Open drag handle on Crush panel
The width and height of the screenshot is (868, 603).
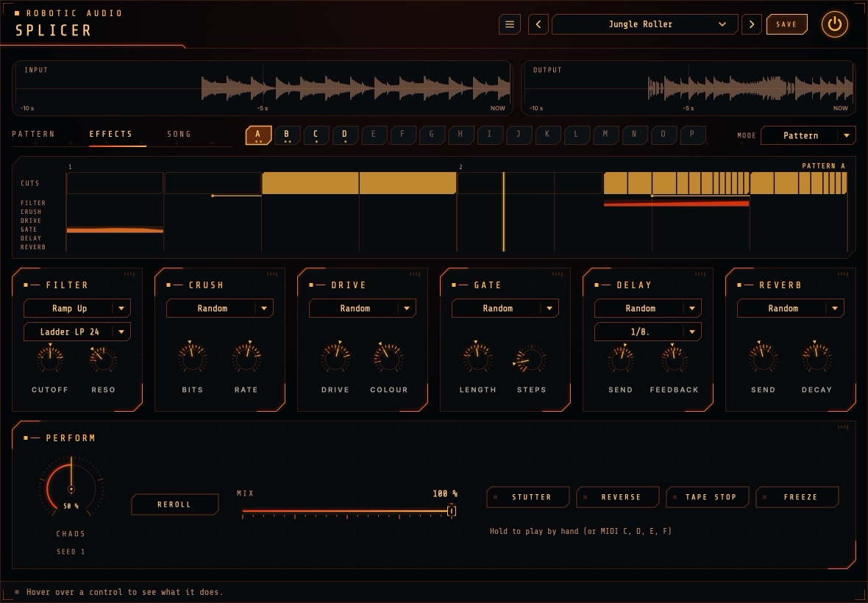coord(272,274)
